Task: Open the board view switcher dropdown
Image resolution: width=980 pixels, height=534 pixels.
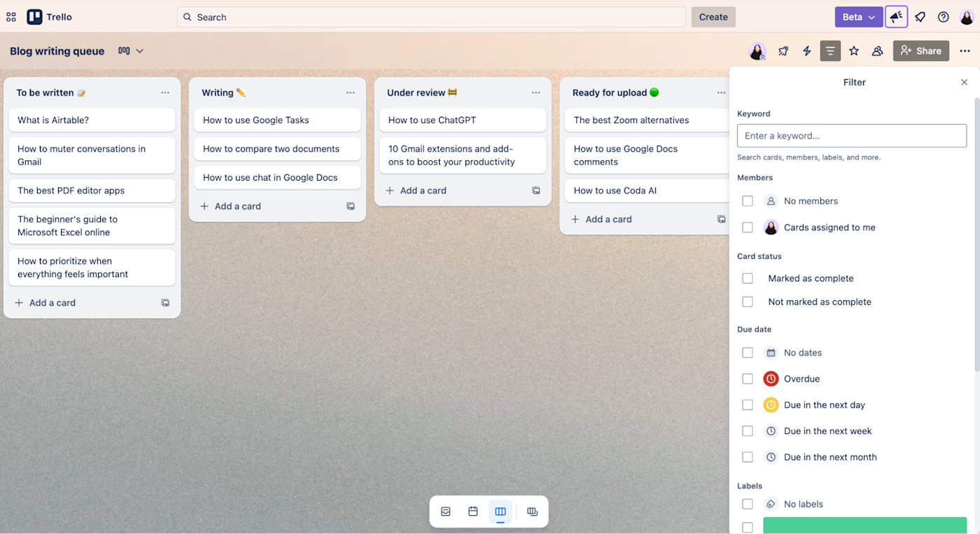Action: pyautogui.click(x=131, y=51)
